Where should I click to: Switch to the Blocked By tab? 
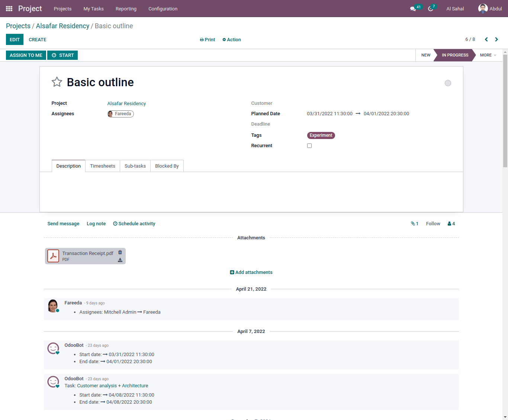tap(167, 166)
